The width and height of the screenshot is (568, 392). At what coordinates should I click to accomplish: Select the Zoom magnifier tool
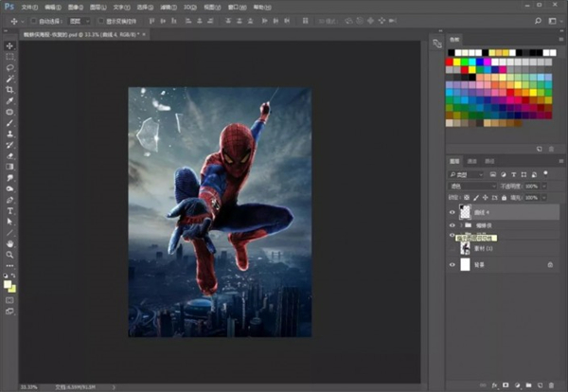pyautogui.click(x=9, y=255)
